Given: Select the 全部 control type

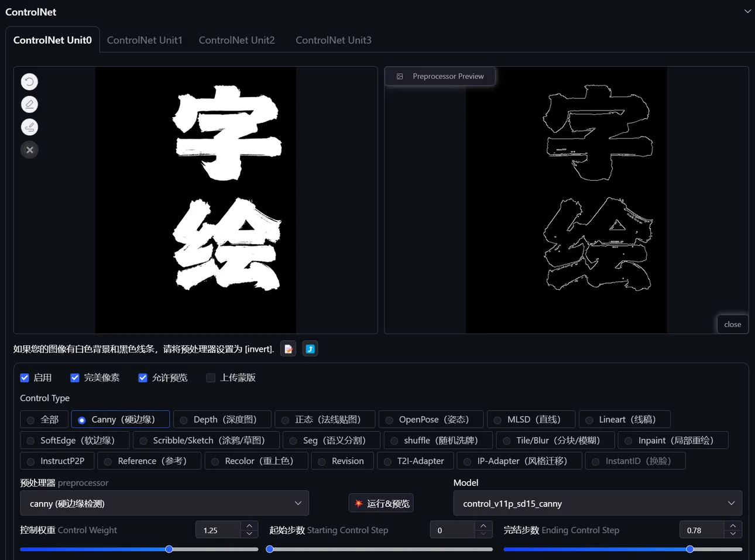Looking at the screenshot, I should coord(44,420).
